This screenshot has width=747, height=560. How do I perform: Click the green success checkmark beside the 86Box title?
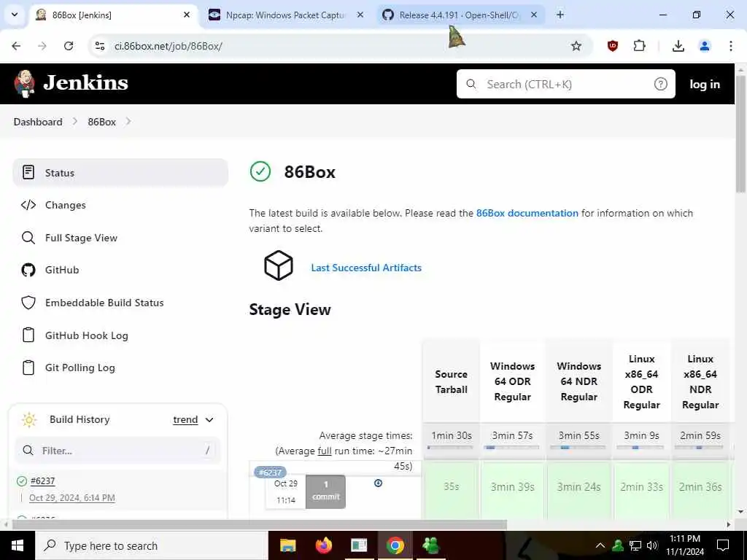pyautogui.click(x=260, y=171)
